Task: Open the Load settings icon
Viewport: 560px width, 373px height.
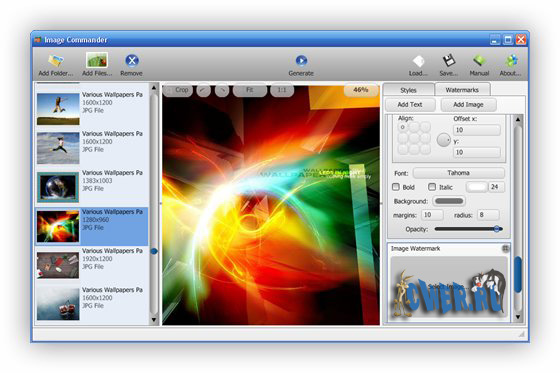Action: coord(418,61)
